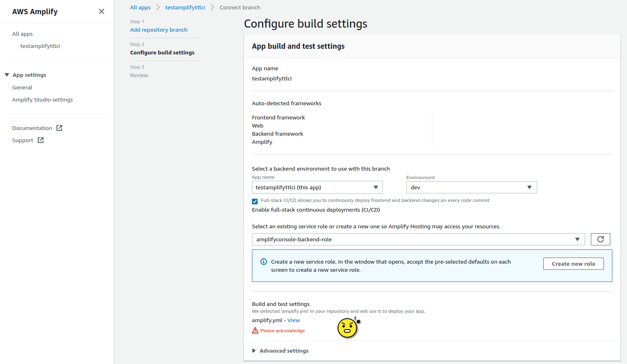Click the Please acknowledge warning text
This screenshot has height=364, width=627.
[x=282, y=331]
